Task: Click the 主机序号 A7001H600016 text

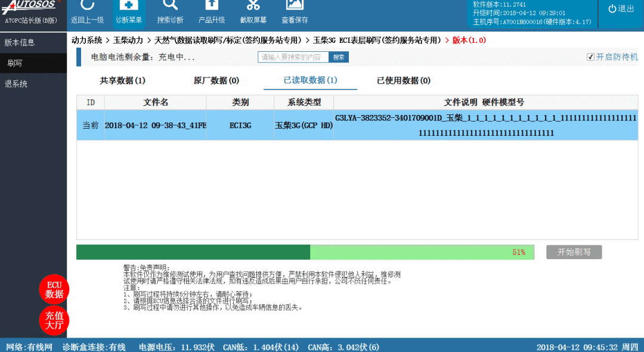Action: pos(532,22)
